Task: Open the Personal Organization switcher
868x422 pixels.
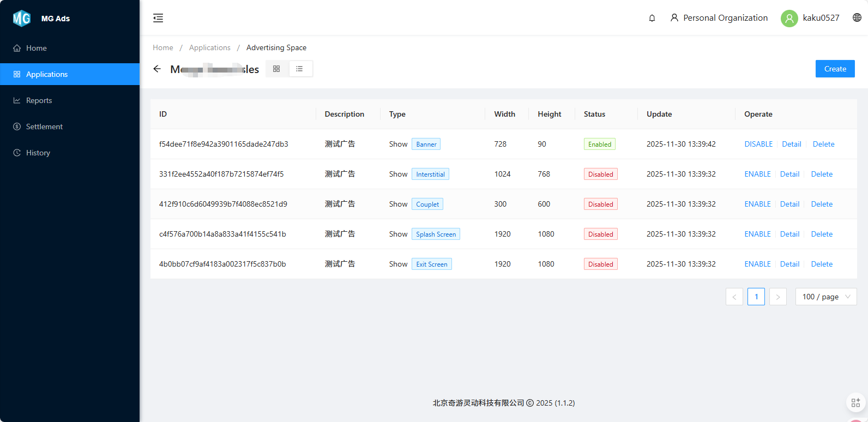Action: click(719, 18)
